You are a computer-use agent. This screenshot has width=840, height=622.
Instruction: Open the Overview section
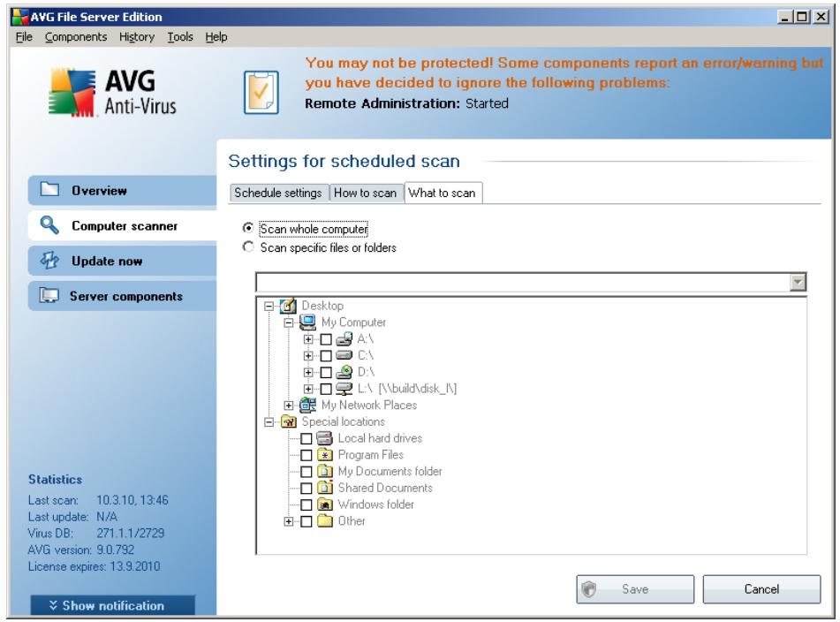pyautogui.click(x=122, y=190)
